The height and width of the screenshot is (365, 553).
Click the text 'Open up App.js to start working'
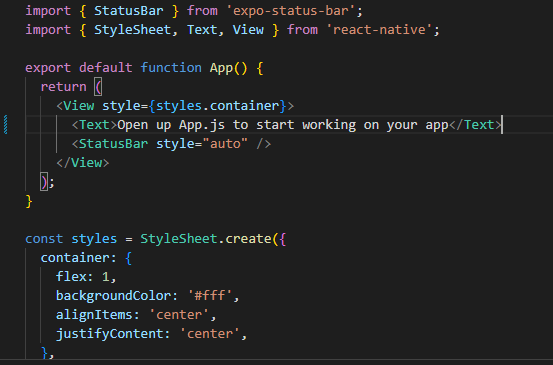pos(237,125)
